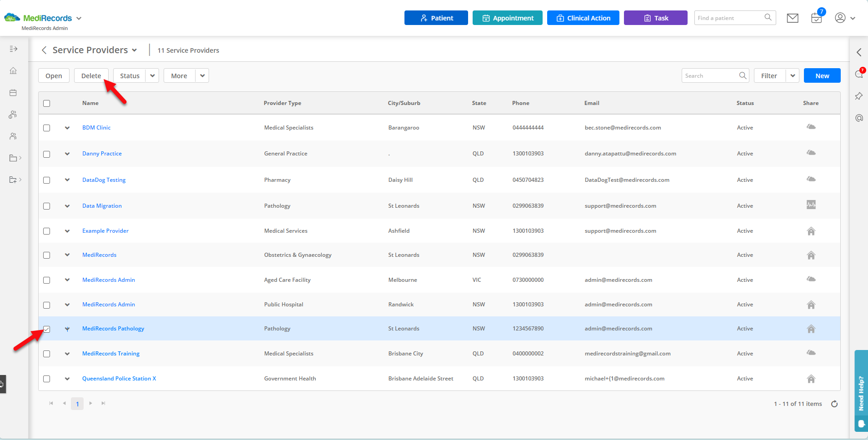Click the Find a patient search icon
868x440 pixels.
(768, 18)
